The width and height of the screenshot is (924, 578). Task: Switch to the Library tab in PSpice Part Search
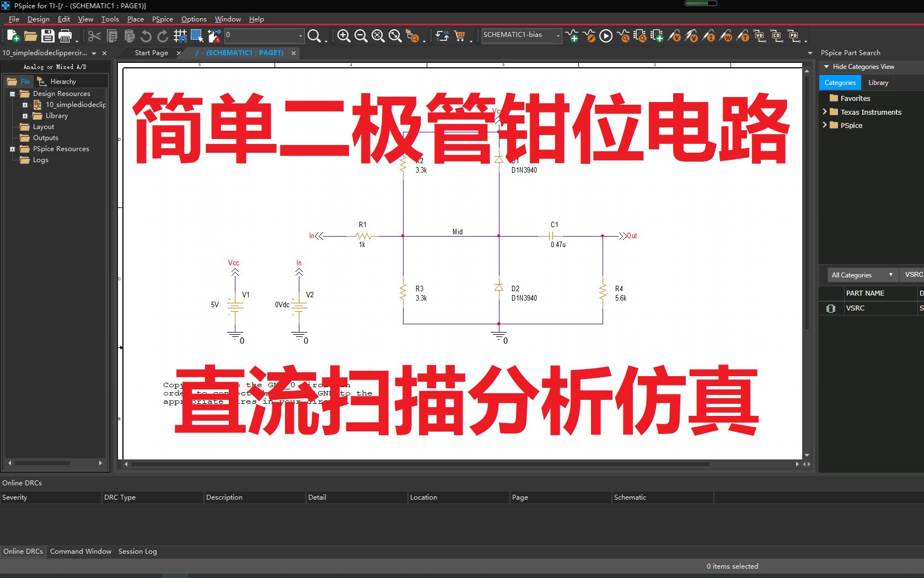pyautogui.click(x=878, y=82)
